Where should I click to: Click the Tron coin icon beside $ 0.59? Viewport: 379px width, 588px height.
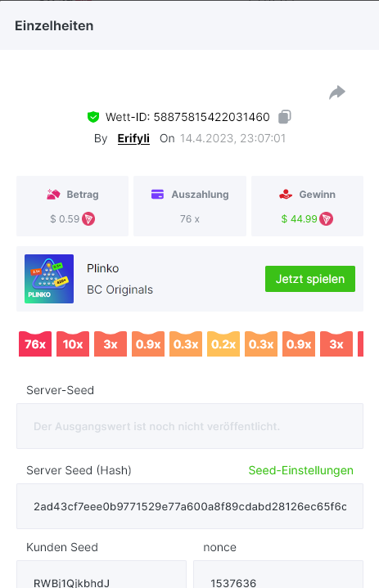[88, 218]
